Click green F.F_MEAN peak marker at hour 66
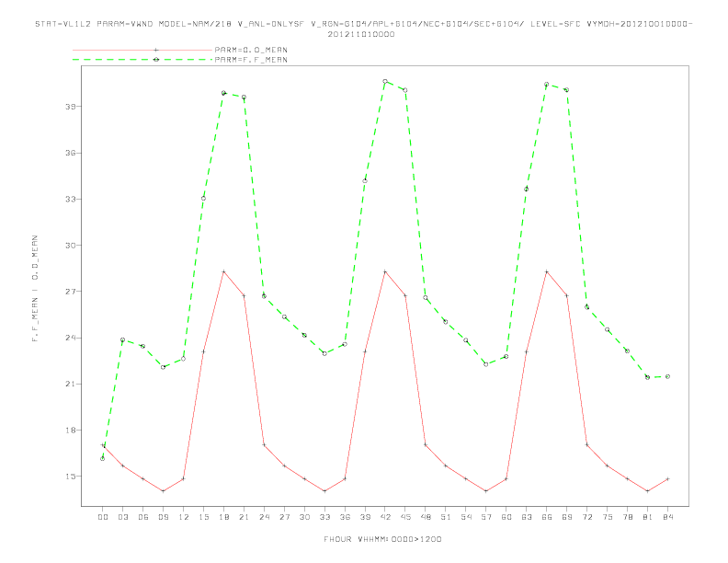 (x=547, y=85)
